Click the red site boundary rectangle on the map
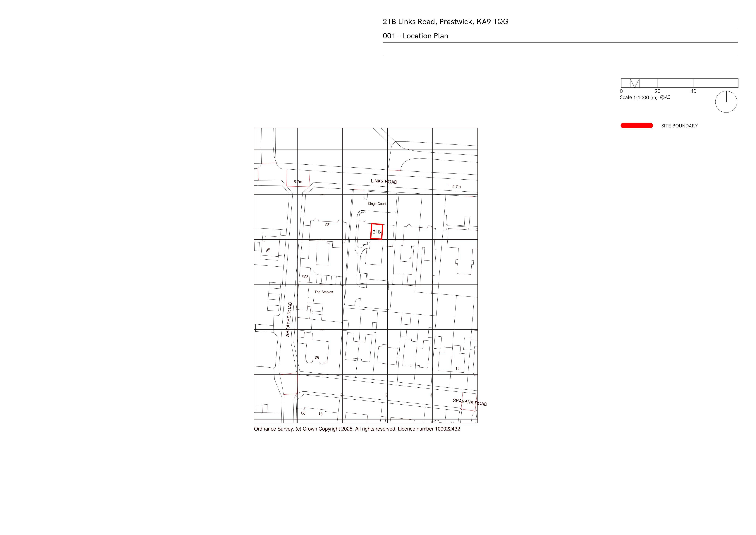The image size is (756, 535). tap(377, 231)
